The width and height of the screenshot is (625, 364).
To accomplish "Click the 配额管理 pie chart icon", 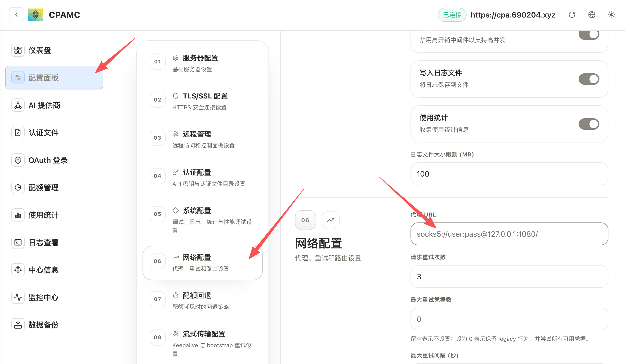I will pyautogui.click(x=18, y=187).
